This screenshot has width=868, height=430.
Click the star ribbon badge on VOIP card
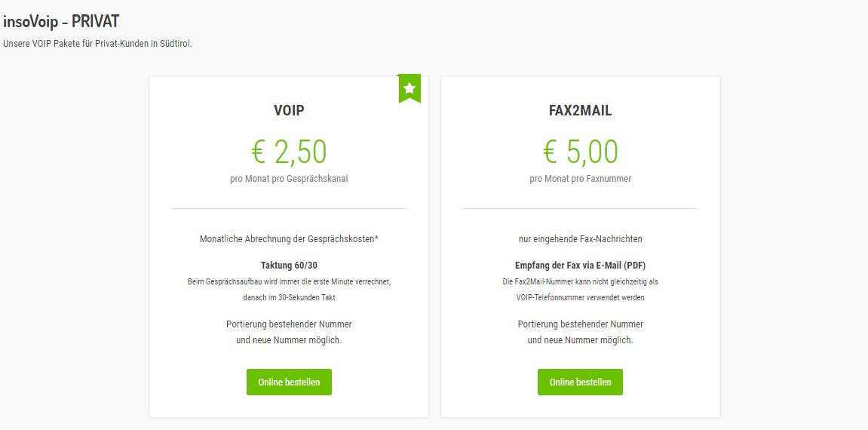point(409,88)
